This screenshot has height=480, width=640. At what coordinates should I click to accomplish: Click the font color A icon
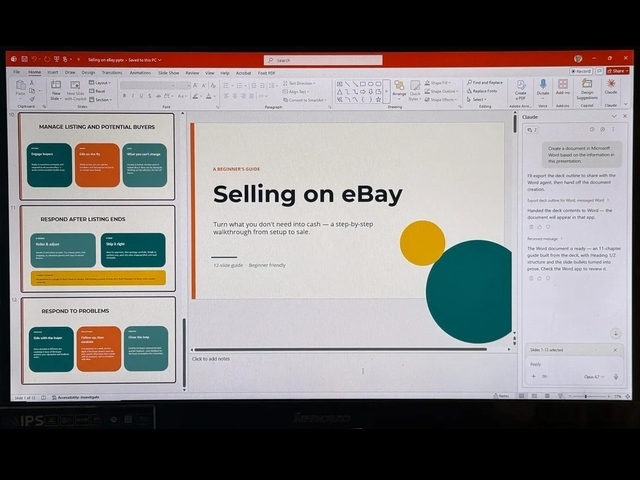(209, 96)
